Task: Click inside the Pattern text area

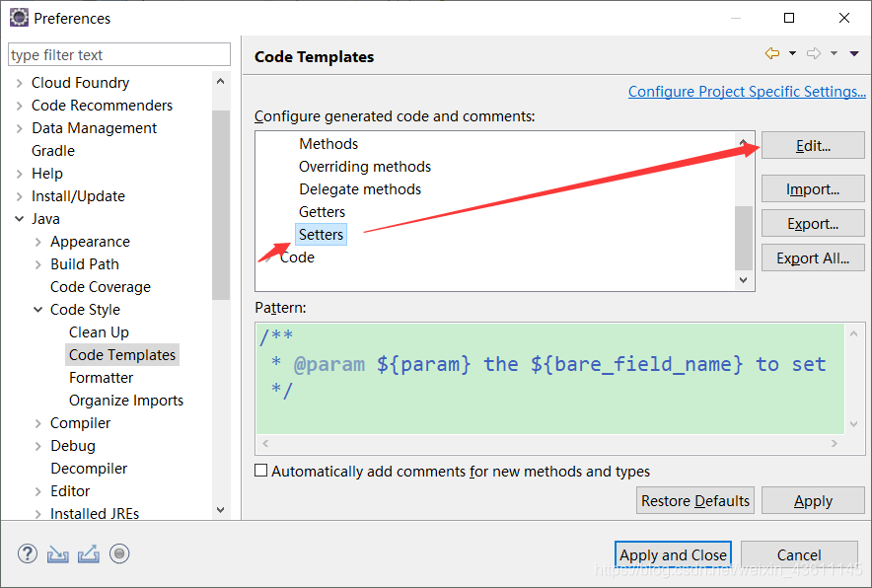Action: 550,378
